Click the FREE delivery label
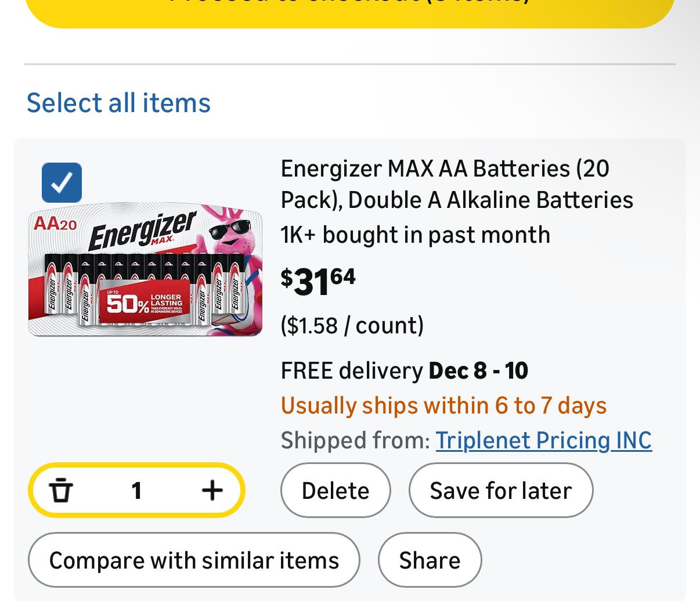Image resolution: width=700 pixels, height=604 pixels. 352,371
